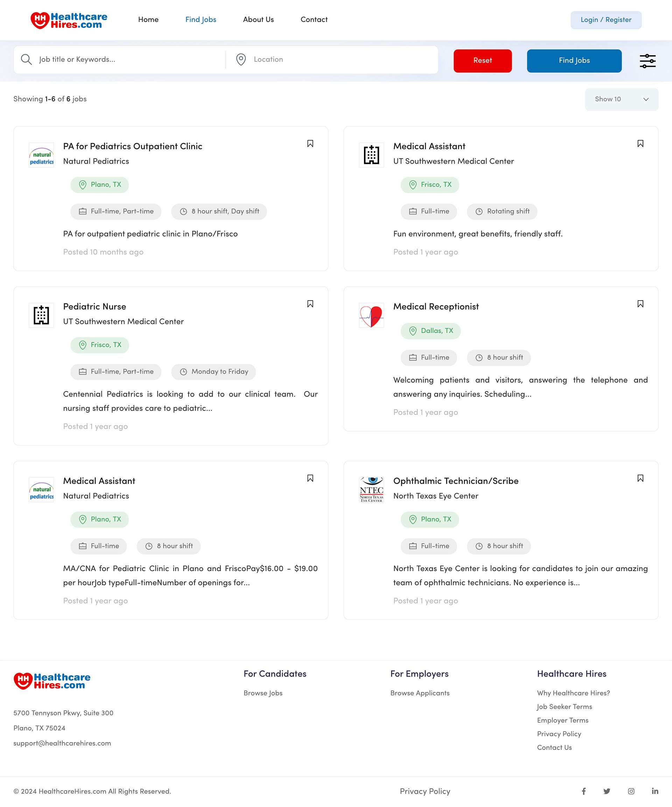Click the Instagram footer icon
The height and width of the screenshot is (807, 672).
click(631, 791)
